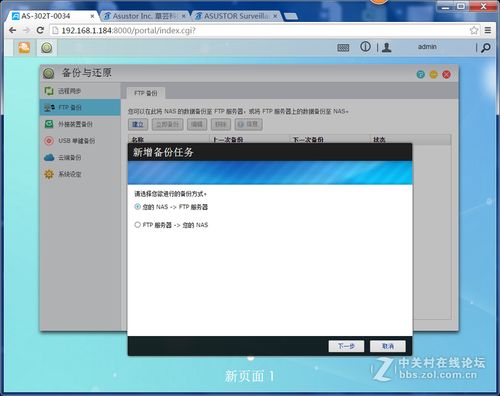Open 系统设定 in the backup sidebar
The width and height of the screenshot is (500, 396).
pyautogui.click(x=80, y=174)
